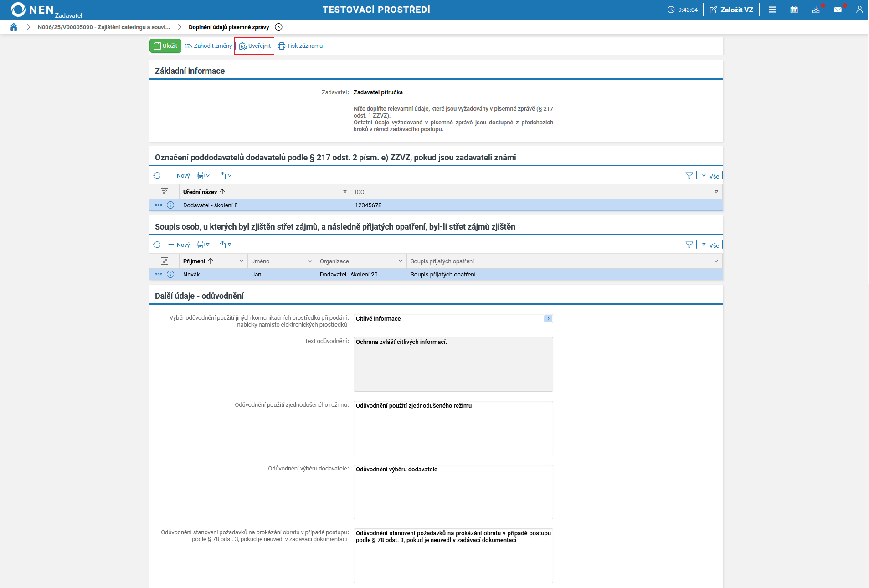Add new poddodavatel with Nový

(x=179, y=175)
